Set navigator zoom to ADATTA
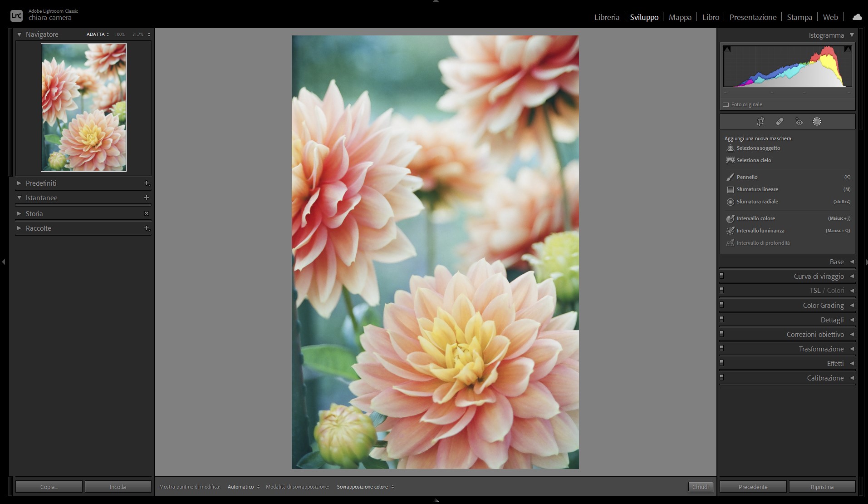Viewport: 868px width, 504px height. click(96, 35)
